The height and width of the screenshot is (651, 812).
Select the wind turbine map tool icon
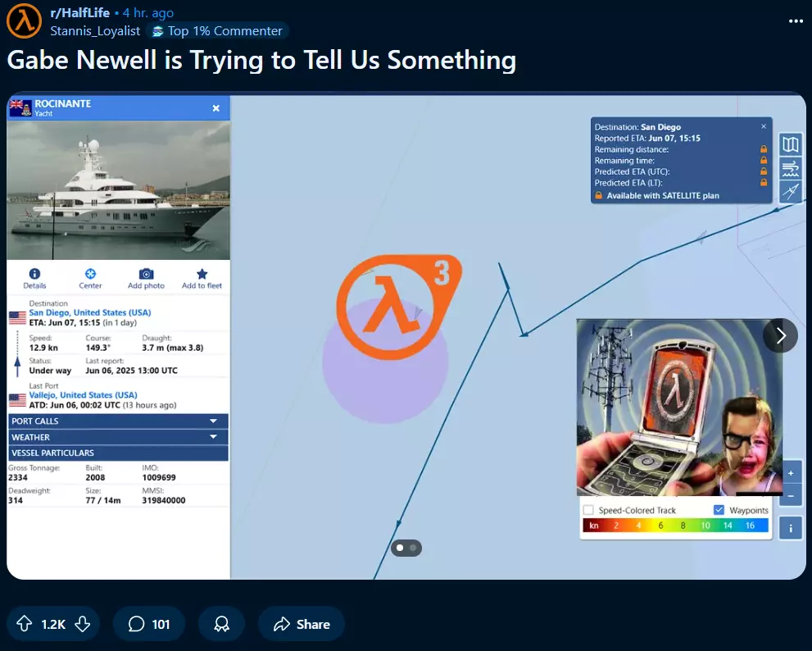(790, 192)
